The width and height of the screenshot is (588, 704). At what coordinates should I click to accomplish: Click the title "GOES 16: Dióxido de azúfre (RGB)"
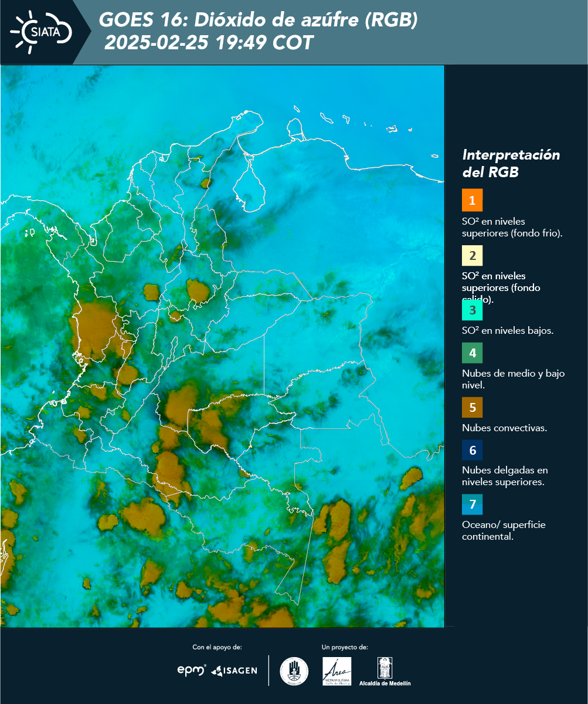(259, 21)
